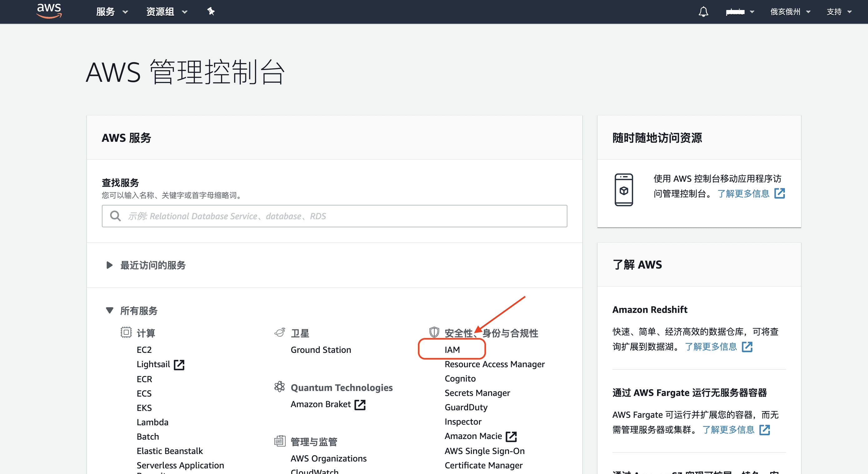Open the Lightsail service
Image resolution: width=868 pixels, height=474 pixels.
tap(153, 364)
